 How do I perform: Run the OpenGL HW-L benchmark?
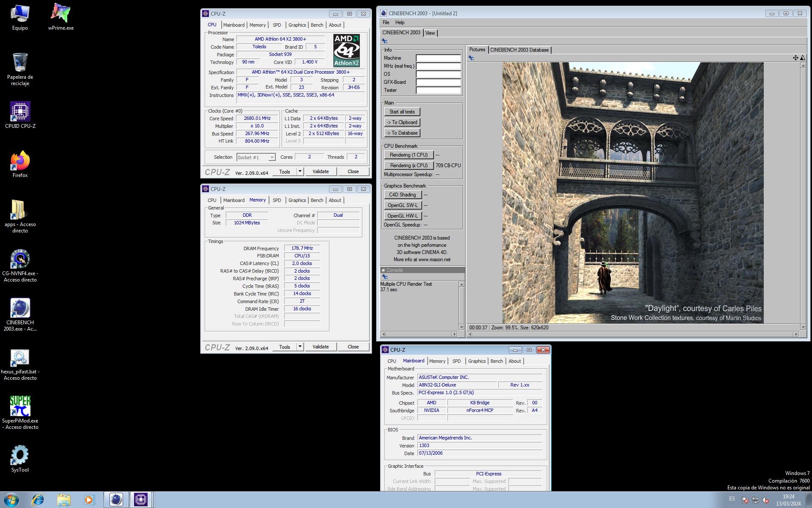403,216
